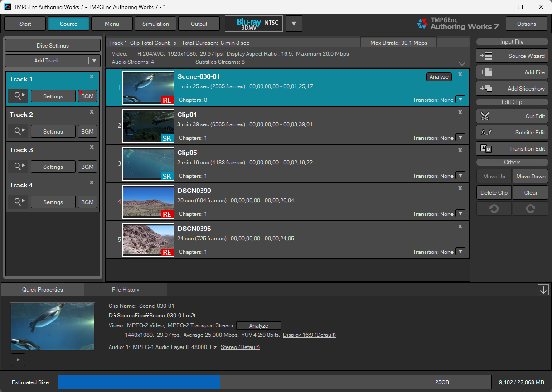Click the penguin preview in Quick Properties
This screenshot has height=392, width=552.
(53, 327)
